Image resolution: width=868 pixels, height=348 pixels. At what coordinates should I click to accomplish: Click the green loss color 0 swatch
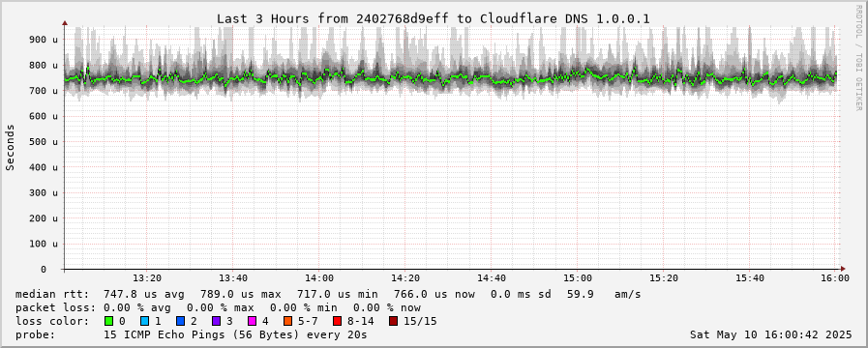[108, 321]
